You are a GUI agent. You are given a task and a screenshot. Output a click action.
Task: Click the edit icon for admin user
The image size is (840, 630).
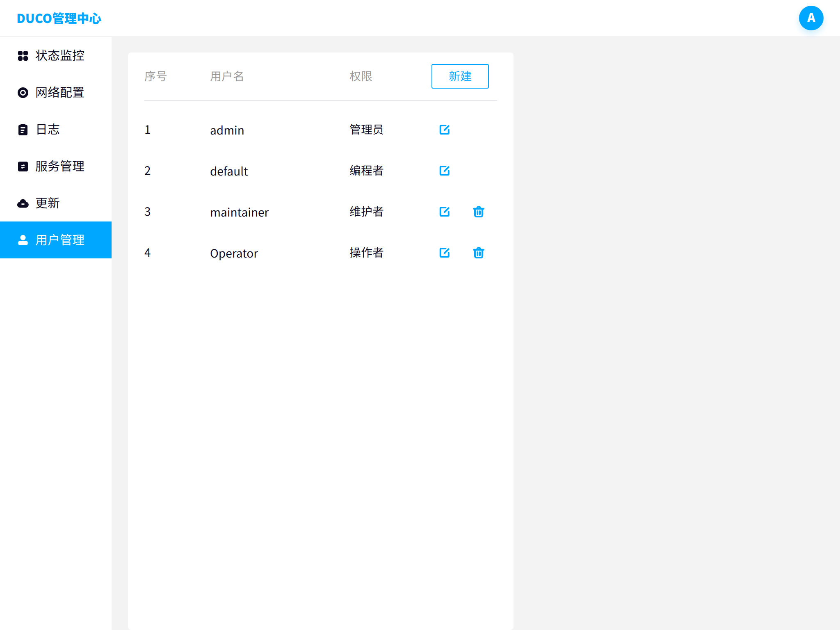444,130
